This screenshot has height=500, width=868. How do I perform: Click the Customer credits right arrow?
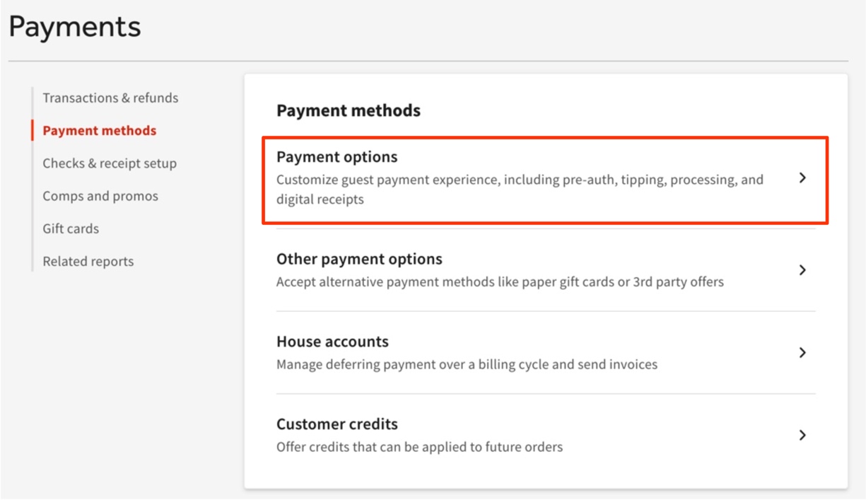click(802, 436)
